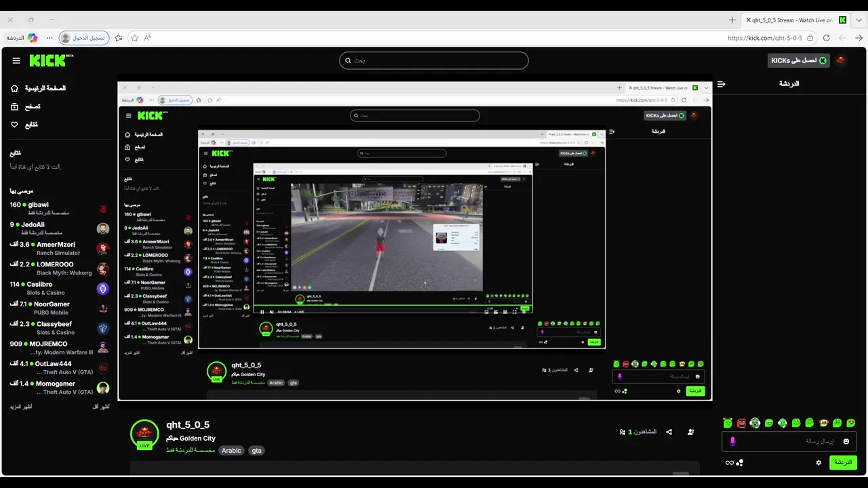Click the gta tag
Viewport: 868px width, 488px height.
pyautogui.click(x=256, y=451)
